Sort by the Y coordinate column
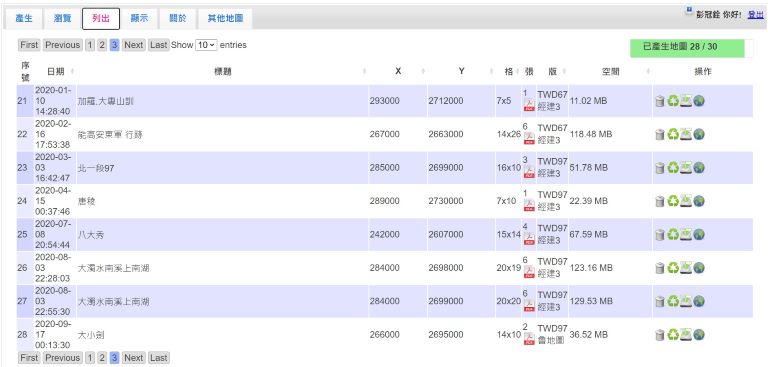The height and width of the screenshot is (367, 768). 461,72
